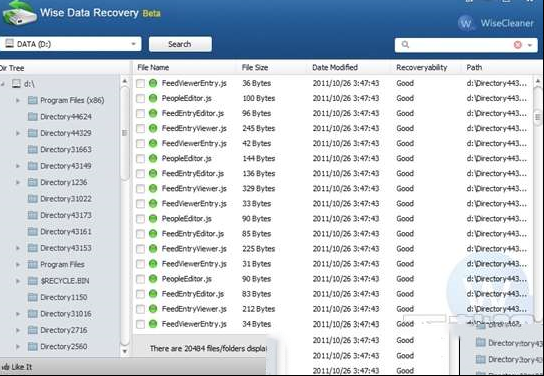Expand the Program Files (x86) tree node
Image resolution: width=544 pixels, height=376 pixels.
tap(18, 101)
